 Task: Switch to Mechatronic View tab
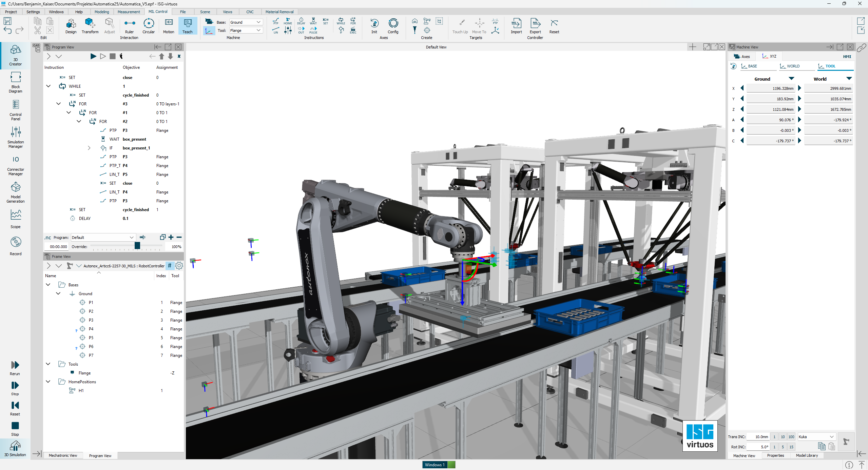[x=63, y=455]
